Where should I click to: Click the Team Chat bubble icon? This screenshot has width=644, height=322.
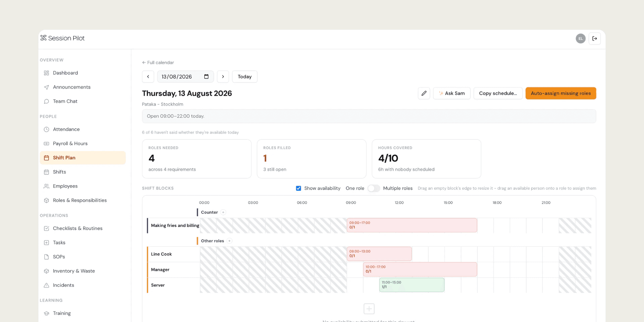47,101
